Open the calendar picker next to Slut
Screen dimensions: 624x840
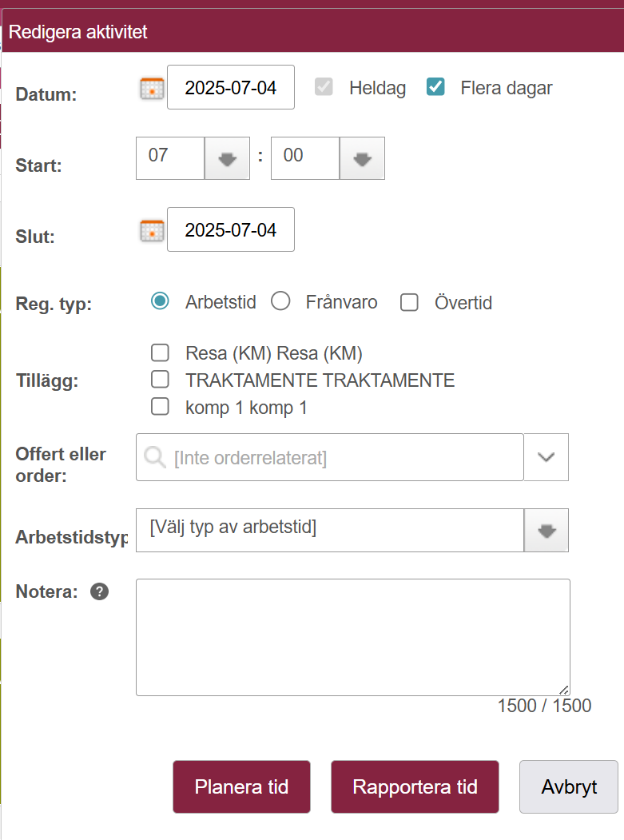pyautogui.click(x=152, y=230)
